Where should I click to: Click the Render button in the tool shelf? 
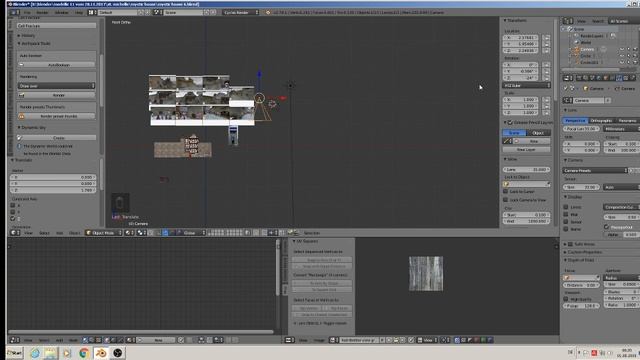click(x=56, y=95)
